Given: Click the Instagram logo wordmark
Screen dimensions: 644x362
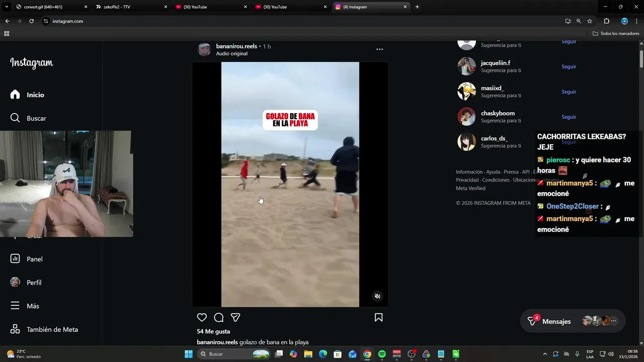Looking at the screenshot, I should click(31, 63).
